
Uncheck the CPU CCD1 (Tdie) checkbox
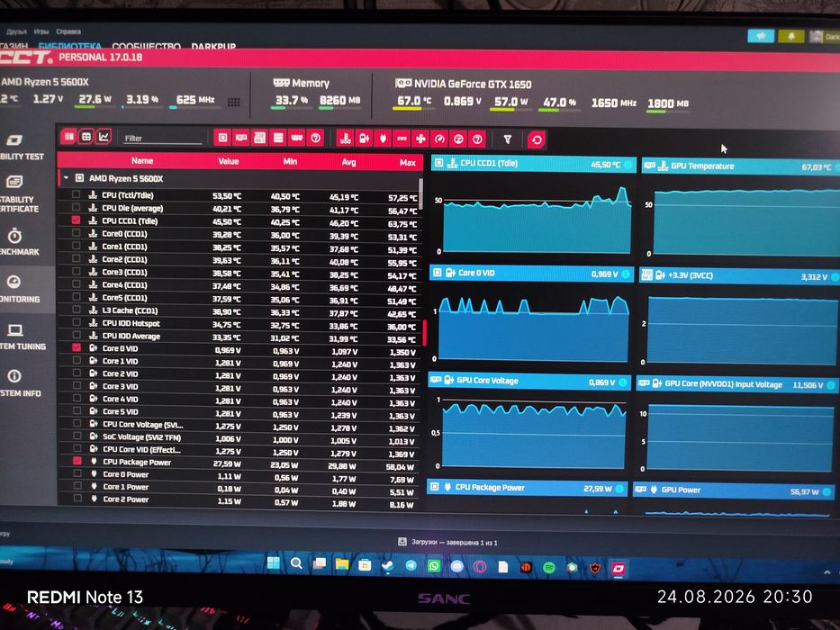(x=76, y=220)
